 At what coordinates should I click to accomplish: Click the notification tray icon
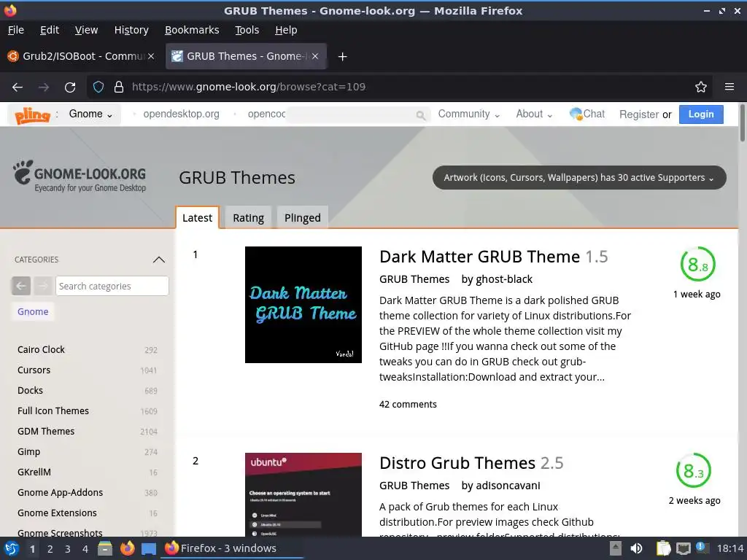pyautogui.click(x=701, y=548)
